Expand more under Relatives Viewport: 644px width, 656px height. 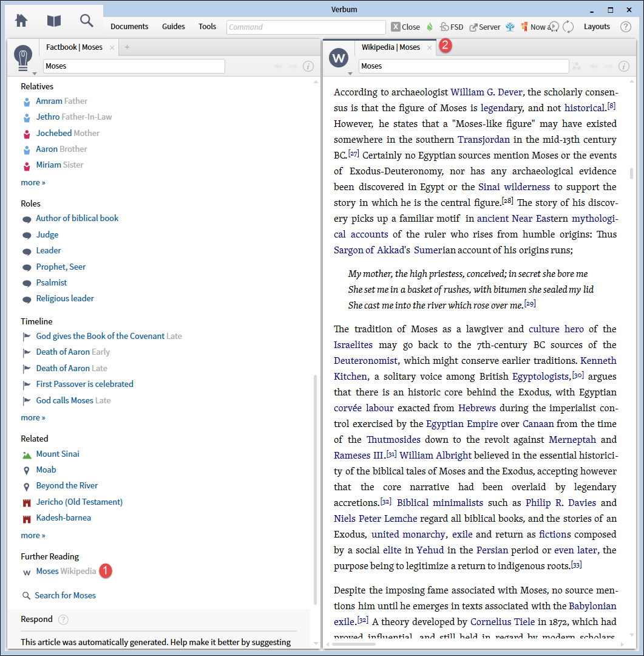point(33,182)
